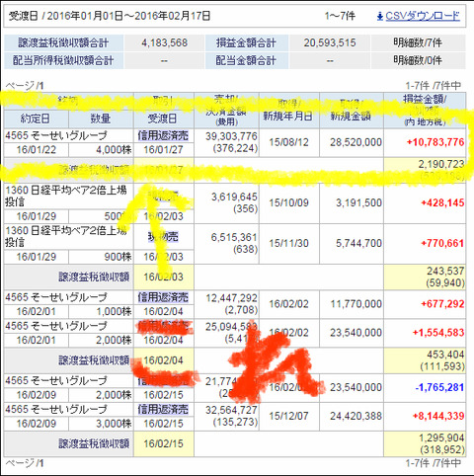Click the sale amount 6,515,361

(234, 237)
